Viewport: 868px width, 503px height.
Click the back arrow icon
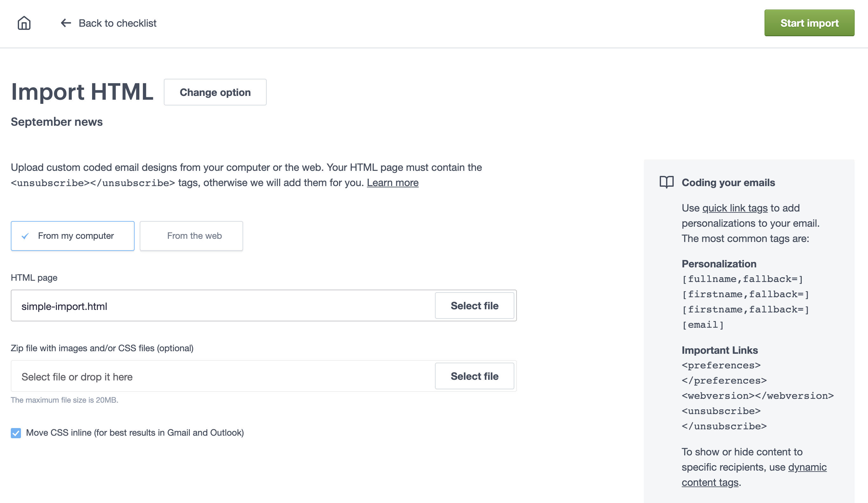(x=65, y=23)
